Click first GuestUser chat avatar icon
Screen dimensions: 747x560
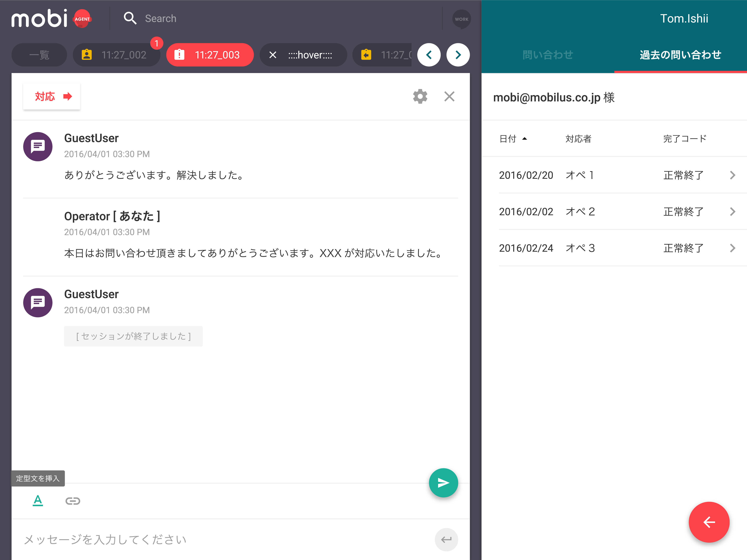38,146
